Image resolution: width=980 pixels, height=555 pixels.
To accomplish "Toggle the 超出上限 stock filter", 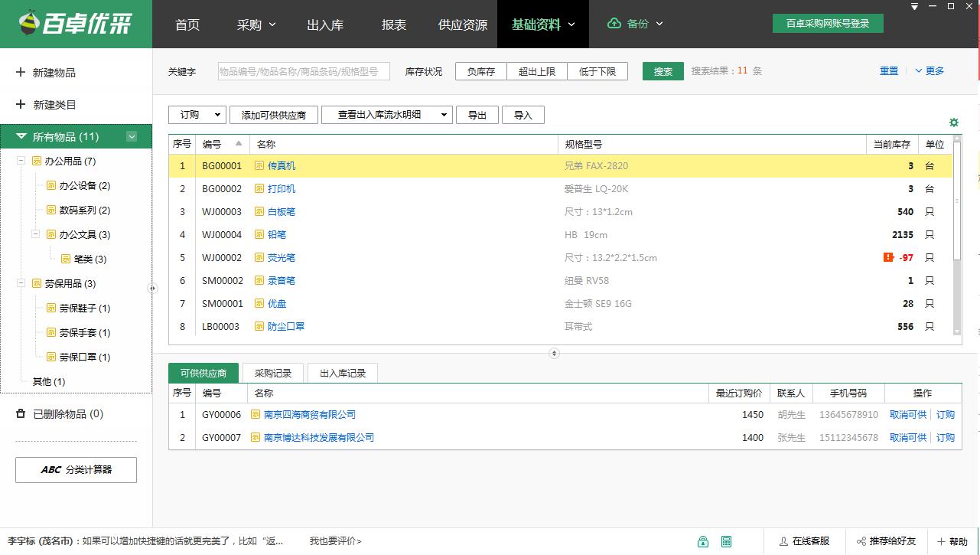I will point(538,71).
